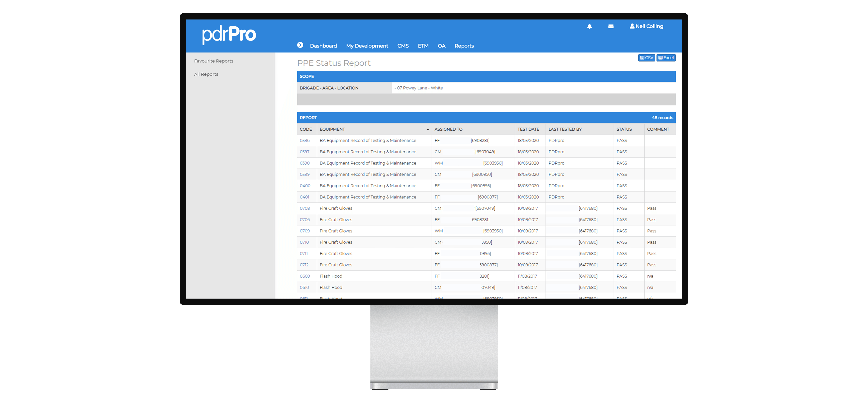Open equipment code 0610

304,287
